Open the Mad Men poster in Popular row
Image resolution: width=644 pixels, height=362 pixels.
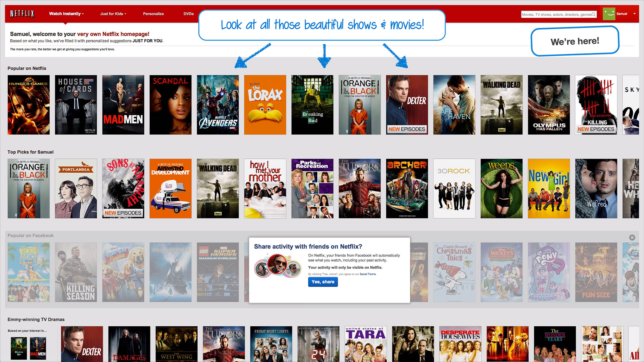(123, 105)
